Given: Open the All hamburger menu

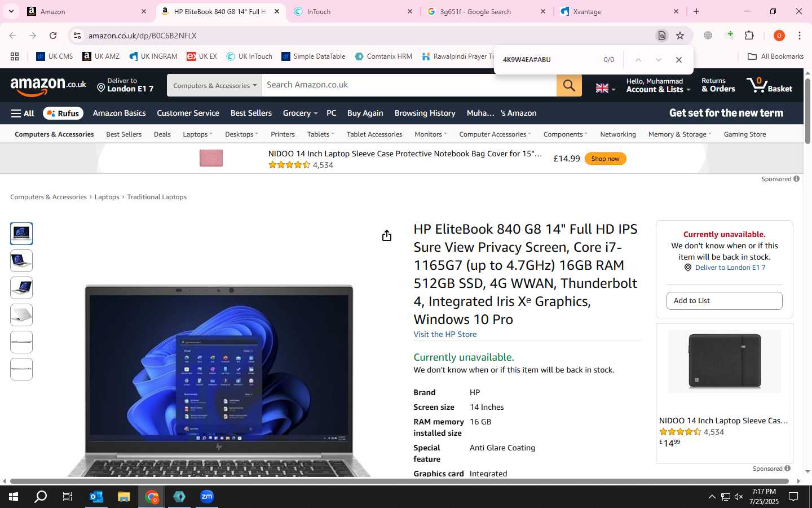Looking at the screenshot, I should point(23,113).
